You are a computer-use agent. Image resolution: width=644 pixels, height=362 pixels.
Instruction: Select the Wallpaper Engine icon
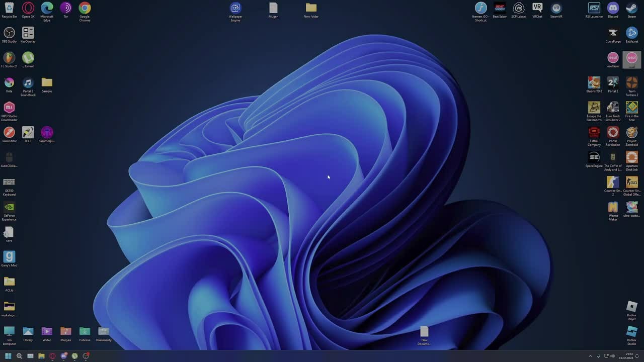click(235, 12)
